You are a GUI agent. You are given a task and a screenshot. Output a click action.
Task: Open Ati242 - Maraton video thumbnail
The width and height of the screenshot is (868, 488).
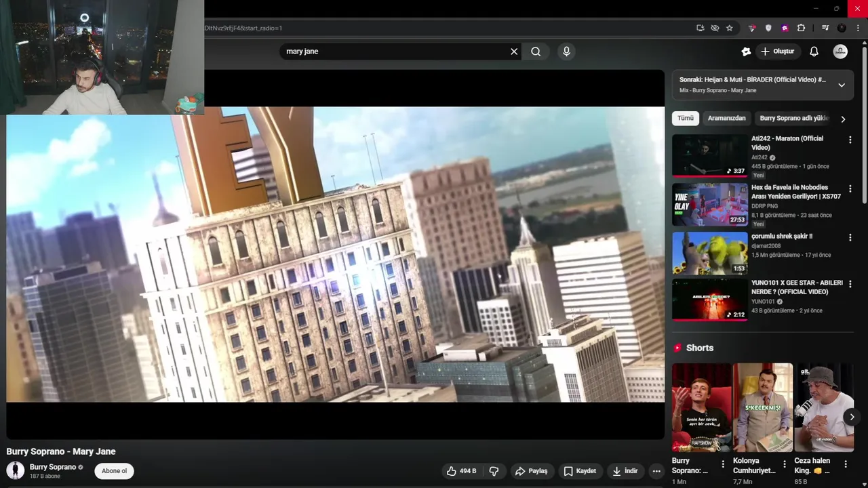(x=709, y=155)
